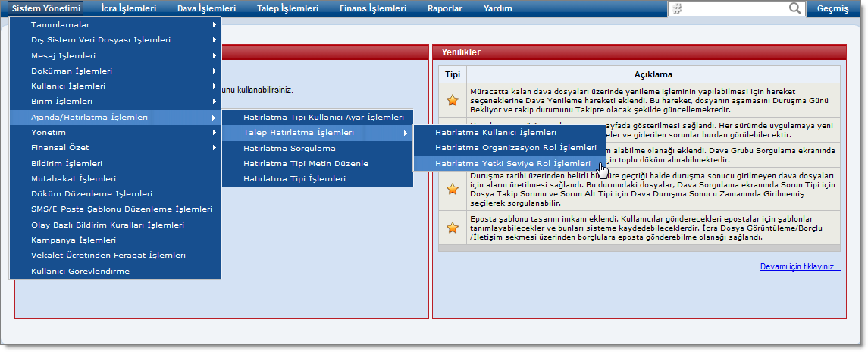
Task: Click the Eposta şablonu tasarım description text
Action: click(x=648, y=228)
